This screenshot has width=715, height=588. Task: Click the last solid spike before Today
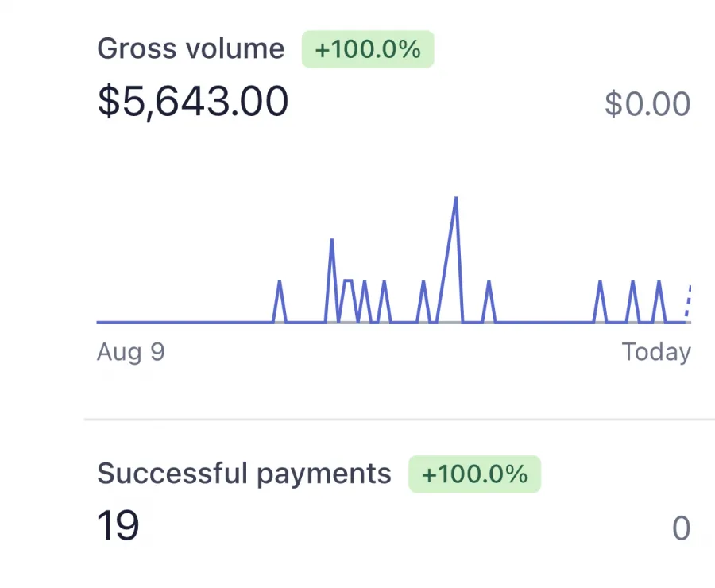point(659,282)
